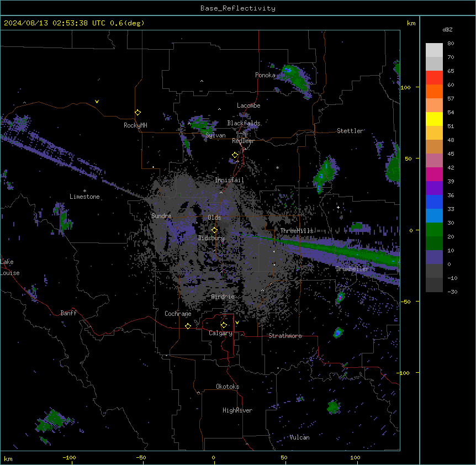Click the Sundre label
Screen dimensions: 476x465
click(161, 216)
